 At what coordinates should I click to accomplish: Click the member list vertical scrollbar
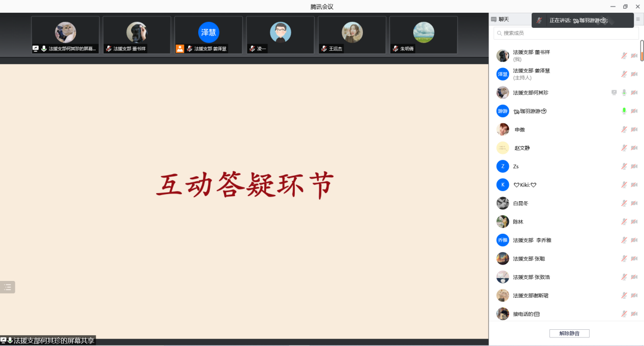point(641,51)
